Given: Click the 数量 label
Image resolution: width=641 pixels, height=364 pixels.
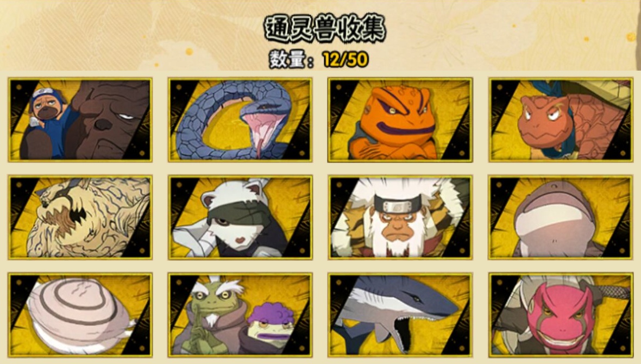Looking at the screenshot, I should (x=288, y=60).
